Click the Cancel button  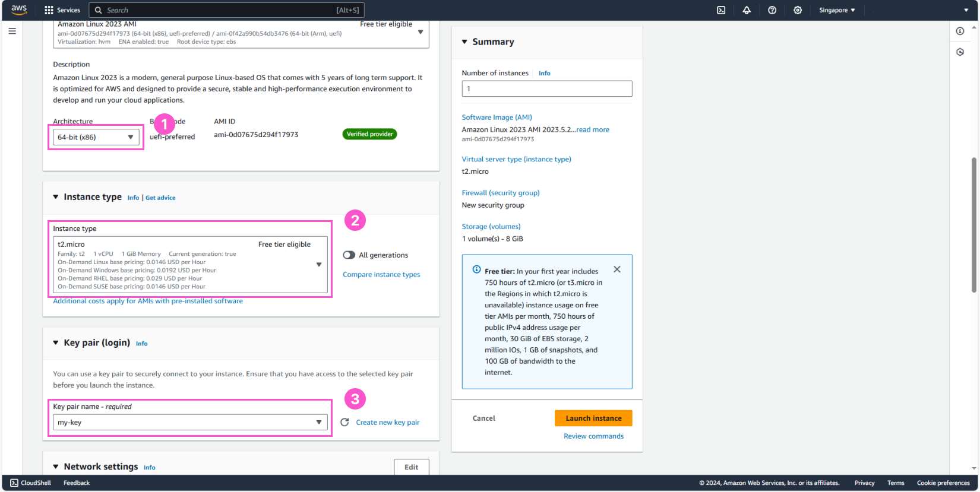pos(483,418)
